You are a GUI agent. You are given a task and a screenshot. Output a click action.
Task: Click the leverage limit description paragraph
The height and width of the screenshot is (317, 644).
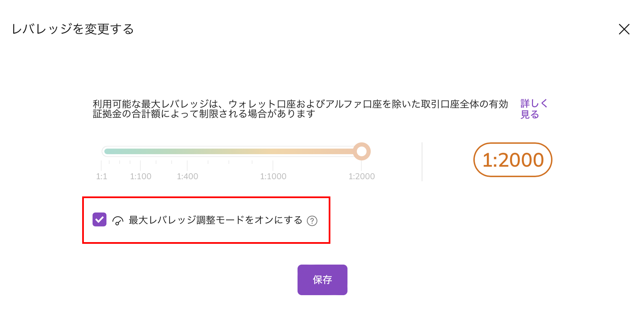(300, 109)
